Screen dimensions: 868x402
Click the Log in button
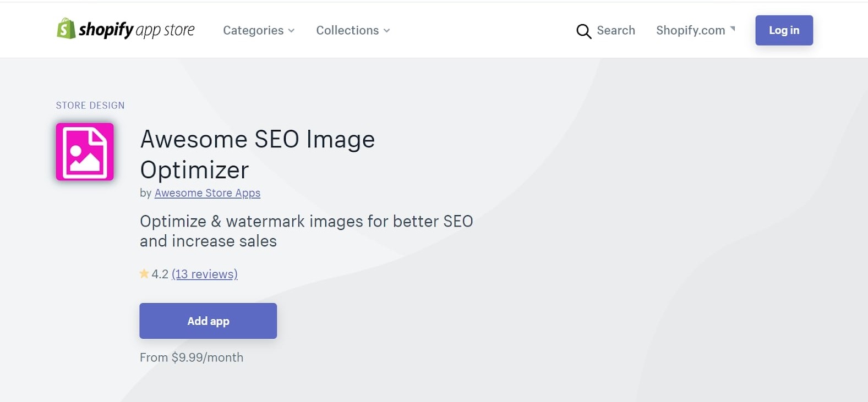point(784,30)
